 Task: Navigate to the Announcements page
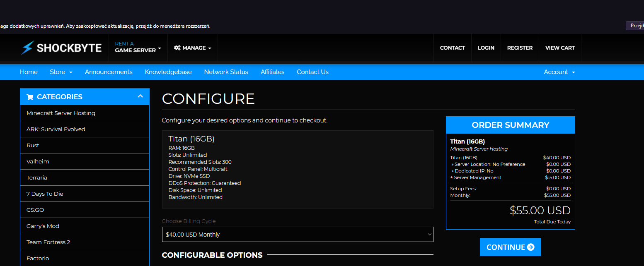(109, 72)
